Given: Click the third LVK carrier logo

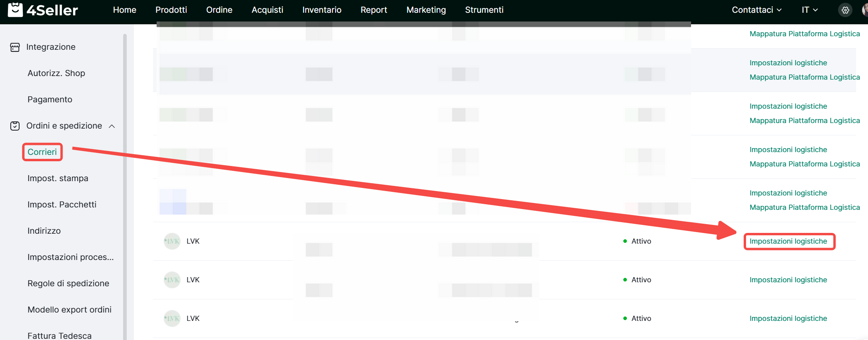Looking at the screenshot, I should coord(172,319).
